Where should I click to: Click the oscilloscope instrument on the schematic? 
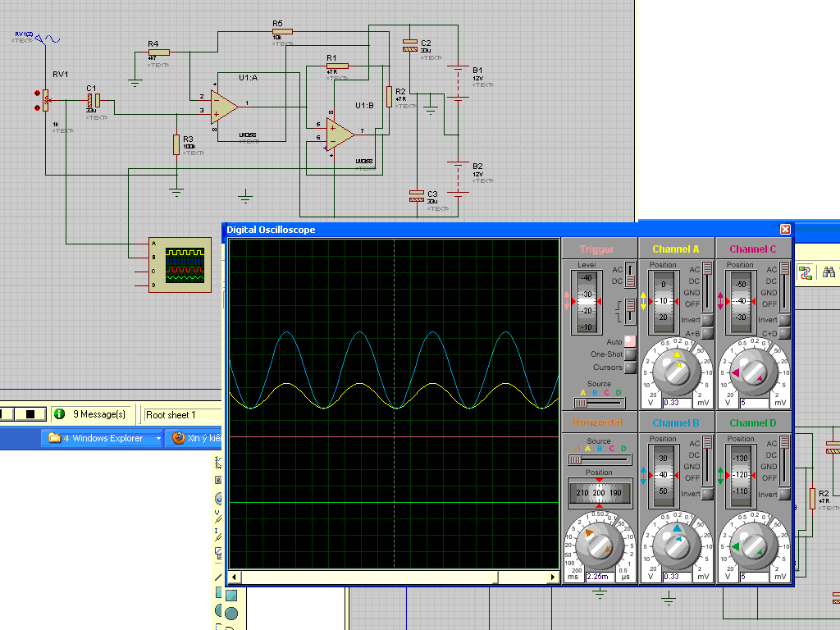point(185,264)
